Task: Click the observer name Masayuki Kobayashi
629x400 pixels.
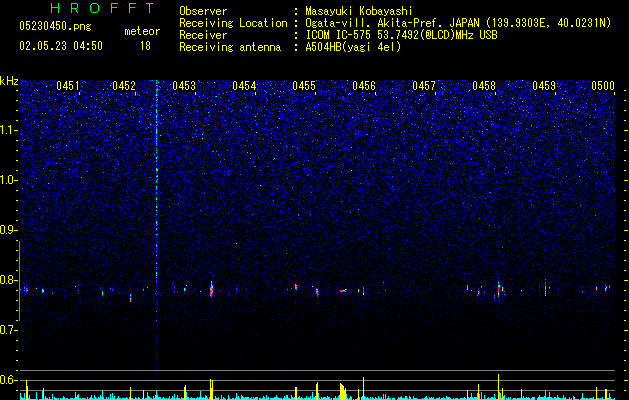Action: tap(359, 11)
